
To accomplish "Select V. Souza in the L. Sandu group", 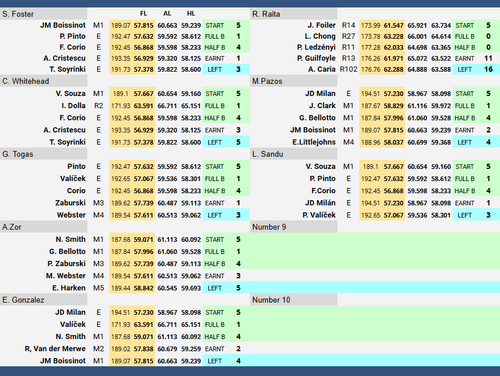I will pos(321,166).
